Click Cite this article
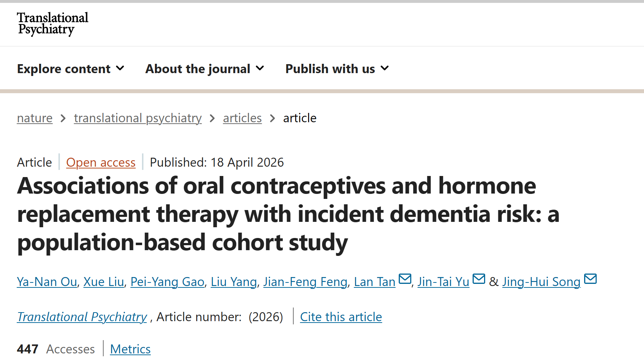This screenshot has height=362, width=644. [341, 317]
